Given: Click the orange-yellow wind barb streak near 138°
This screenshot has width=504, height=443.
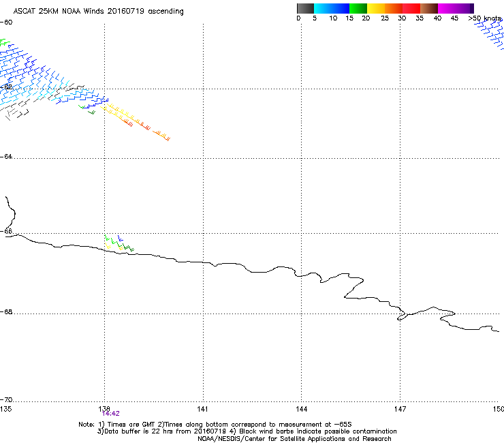Looking at the screenshot, I should tap(136, 122).
